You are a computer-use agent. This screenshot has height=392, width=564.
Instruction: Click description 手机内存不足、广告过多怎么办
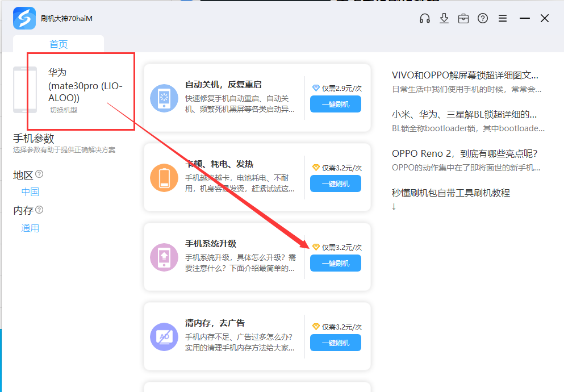point(240,342)
